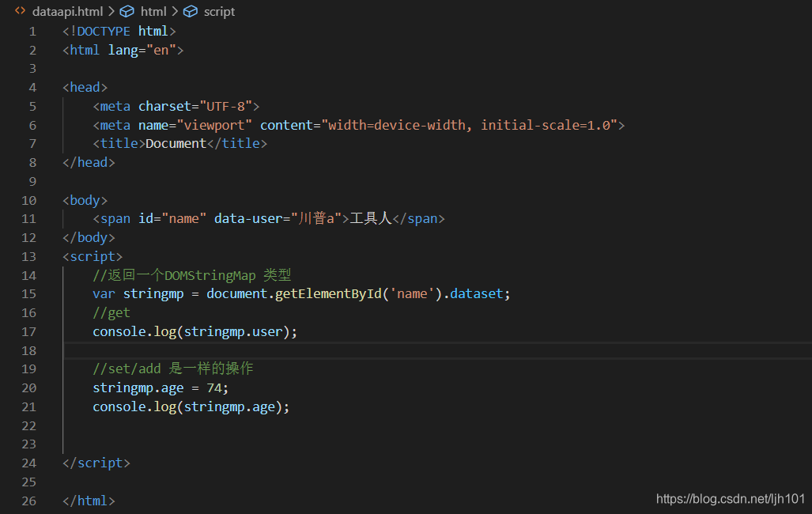This screenshot has height=514, width=812.
Task: Click line number 10 in gutter
Action: pos(29,201)
